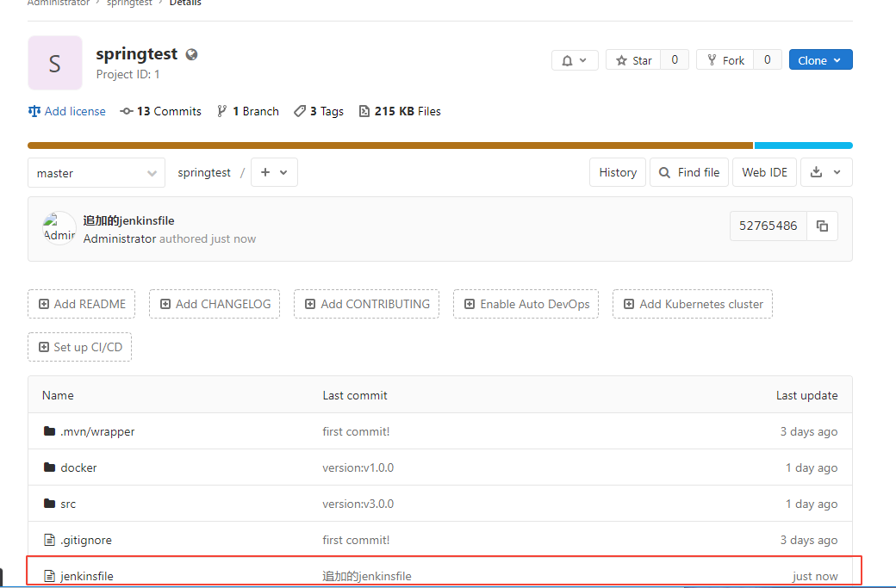Open the 215 KB Files link
The height and width of the screenshot is (588, 896).
400,111
